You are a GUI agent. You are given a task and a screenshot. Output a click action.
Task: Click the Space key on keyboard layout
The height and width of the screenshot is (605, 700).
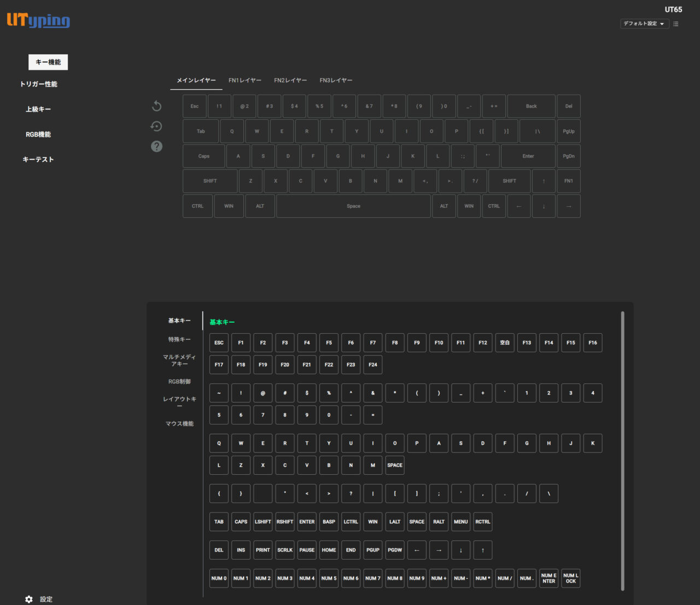pos(353,206)
